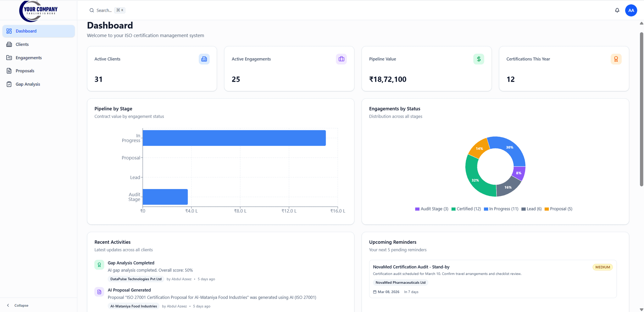
Task: Click the Dashboard grid icon in sidebar
Action: (x=9, y=31)
